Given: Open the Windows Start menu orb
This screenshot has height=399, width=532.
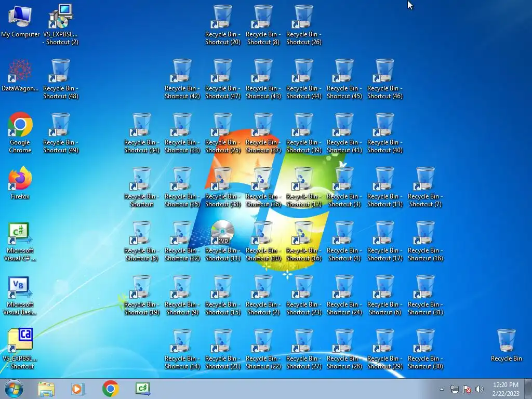Looking at the screenshot, I should tap(14, 389).
